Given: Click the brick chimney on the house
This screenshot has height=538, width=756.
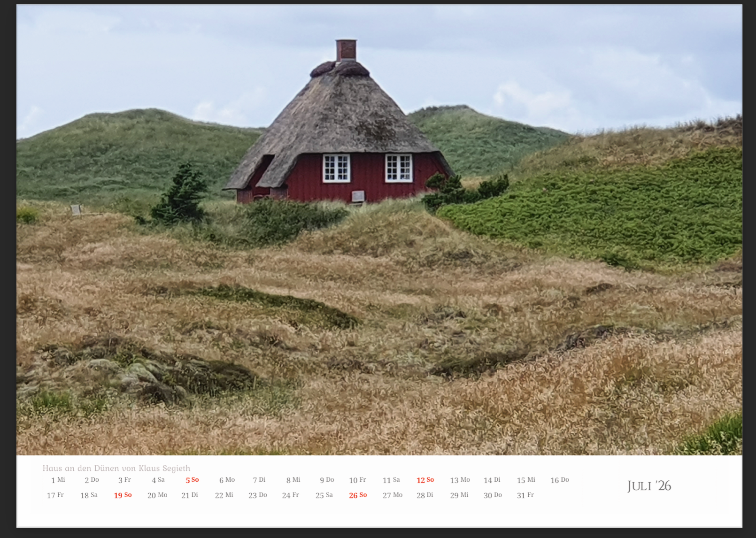Looking at the screenshot, I should 346,50.
